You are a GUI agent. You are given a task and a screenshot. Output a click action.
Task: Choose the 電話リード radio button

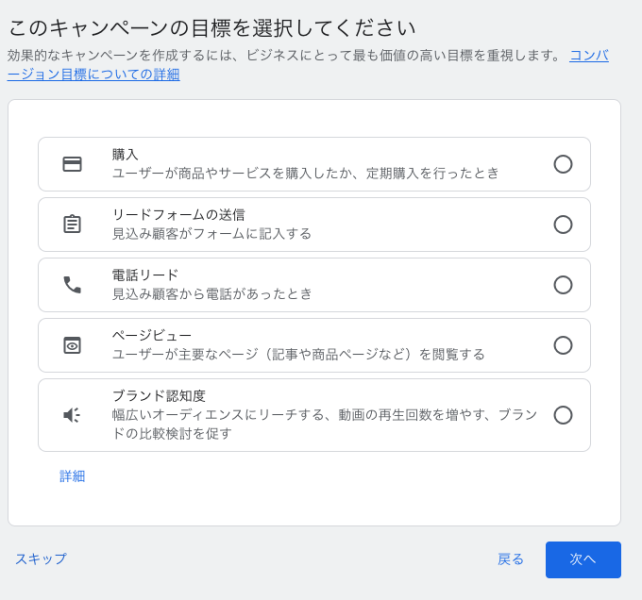pyautogui.click(x=563, y=285)
